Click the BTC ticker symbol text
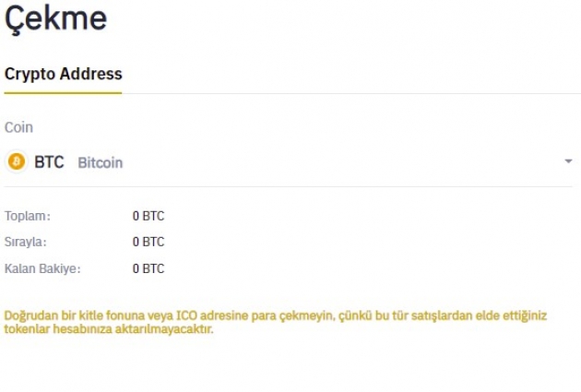581x392 pixels. click(x=49, y=162)
